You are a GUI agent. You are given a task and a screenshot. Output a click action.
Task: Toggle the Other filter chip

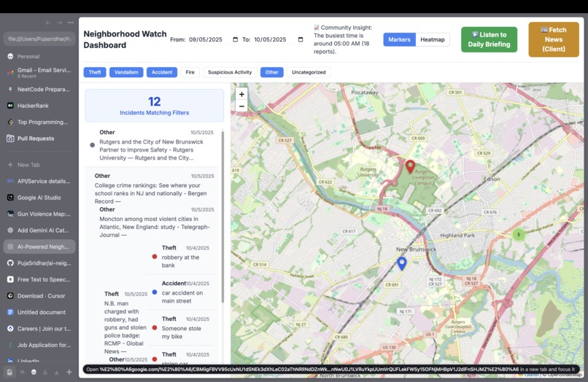(x=272, y=72)
